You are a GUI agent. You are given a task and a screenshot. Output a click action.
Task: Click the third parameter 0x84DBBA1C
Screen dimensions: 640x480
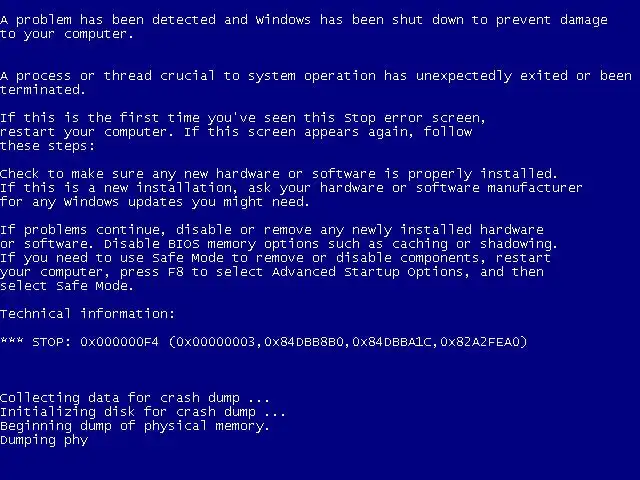point(392,342)
